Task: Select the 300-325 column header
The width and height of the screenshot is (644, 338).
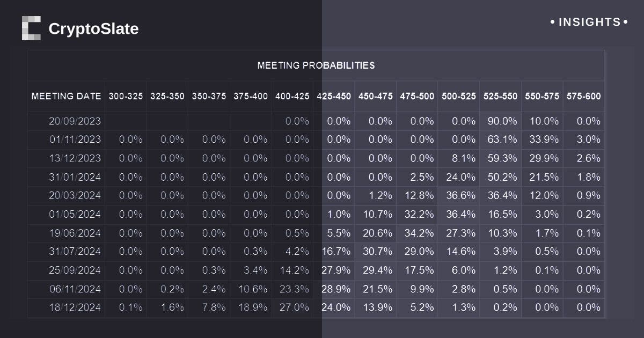Action: coord(126,97)
